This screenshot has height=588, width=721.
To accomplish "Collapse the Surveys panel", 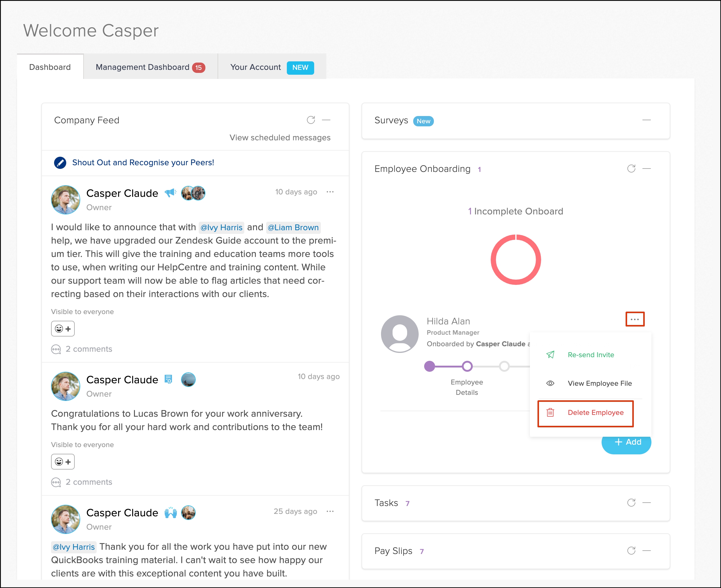I will tap(647, 120).
